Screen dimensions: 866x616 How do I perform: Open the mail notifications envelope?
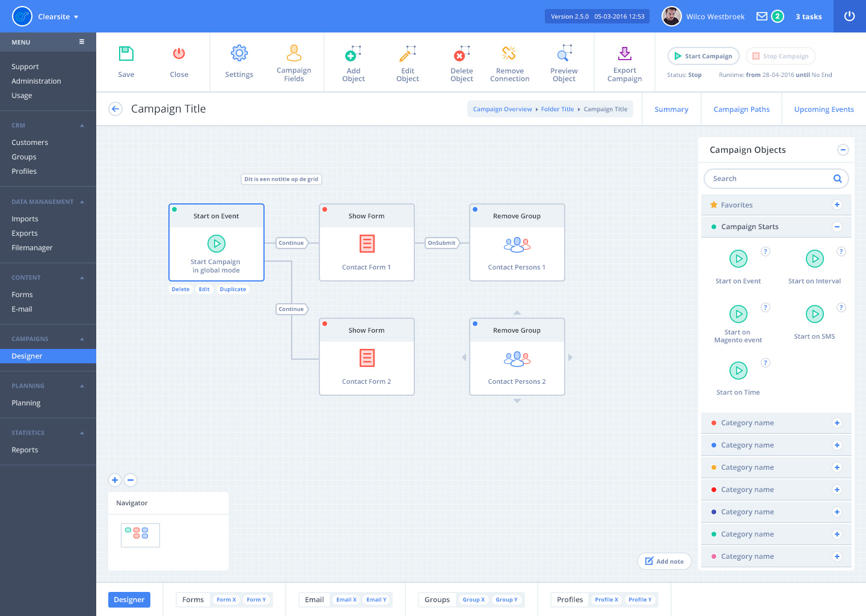coord(762,16)
